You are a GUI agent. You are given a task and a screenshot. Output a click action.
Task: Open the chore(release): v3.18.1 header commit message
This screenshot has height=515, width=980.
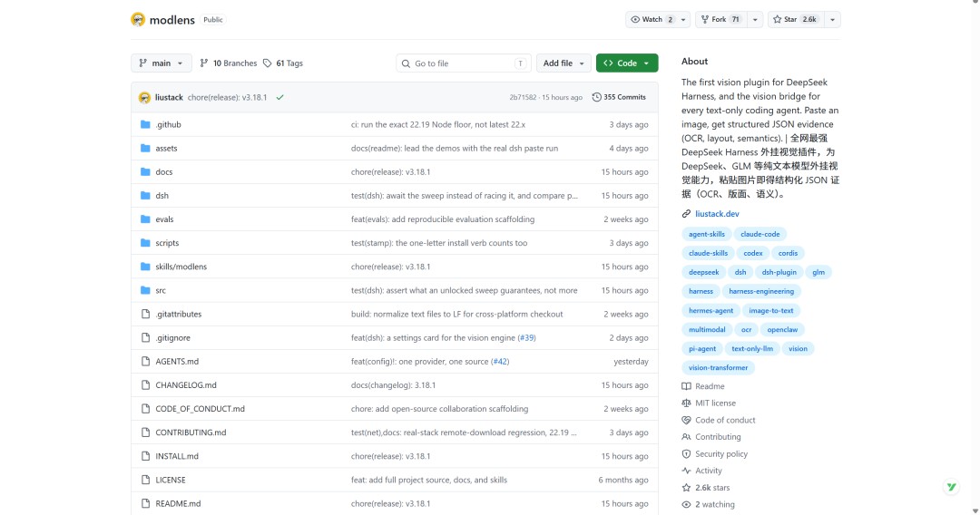pos(227,97)
